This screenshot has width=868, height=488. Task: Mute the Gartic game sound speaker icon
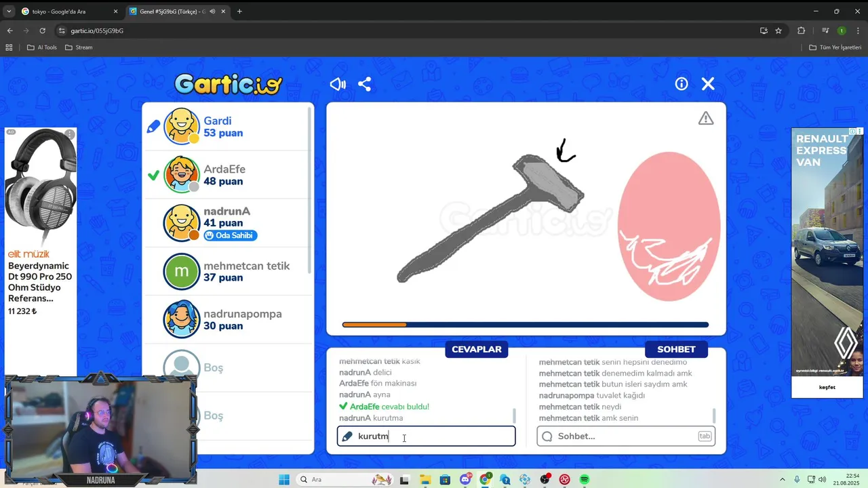[338, 84]
